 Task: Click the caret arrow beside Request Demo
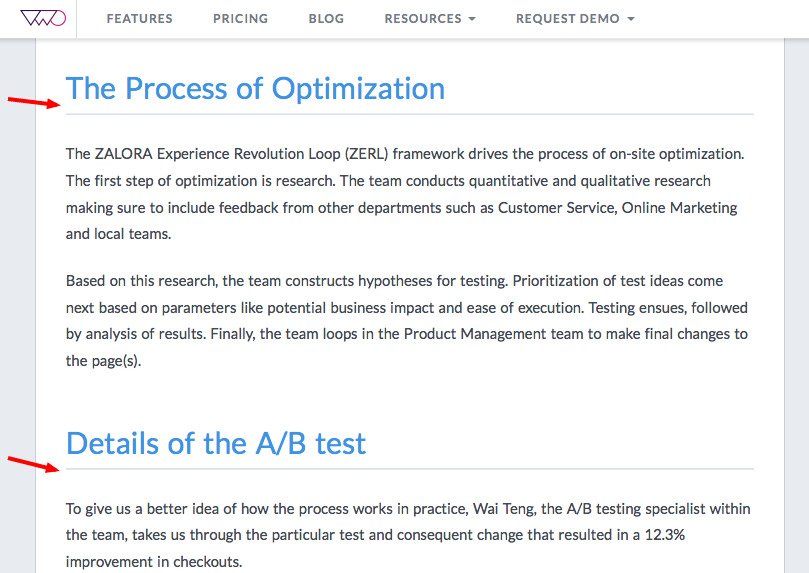pos(630,19)
